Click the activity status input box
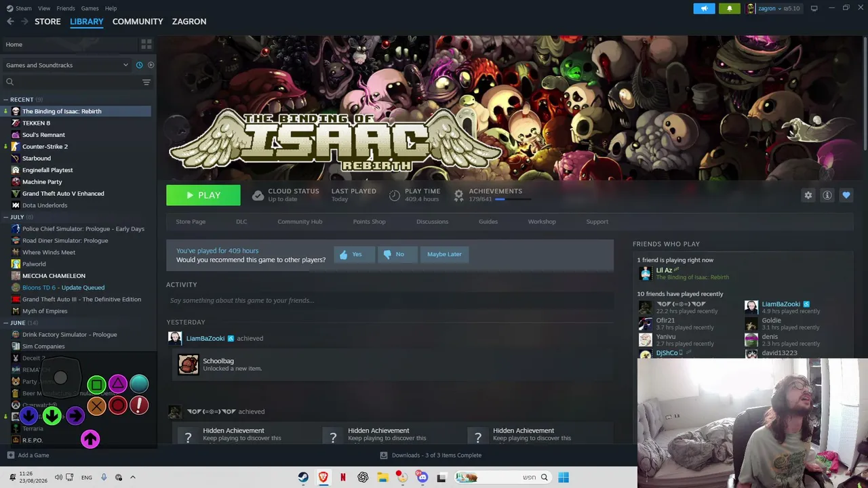The width and height of the screenshot is (868, 488). (390, 300)
